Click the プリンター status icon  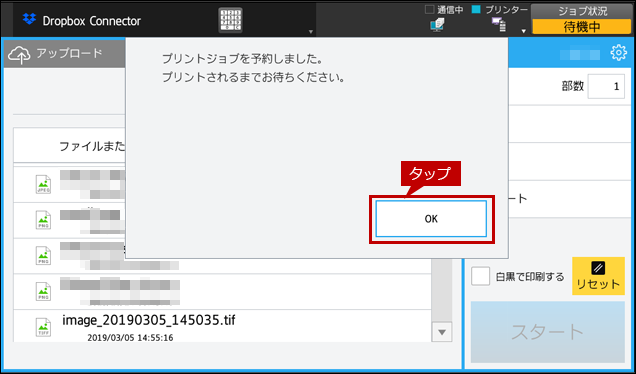click(x=498, y=25)
